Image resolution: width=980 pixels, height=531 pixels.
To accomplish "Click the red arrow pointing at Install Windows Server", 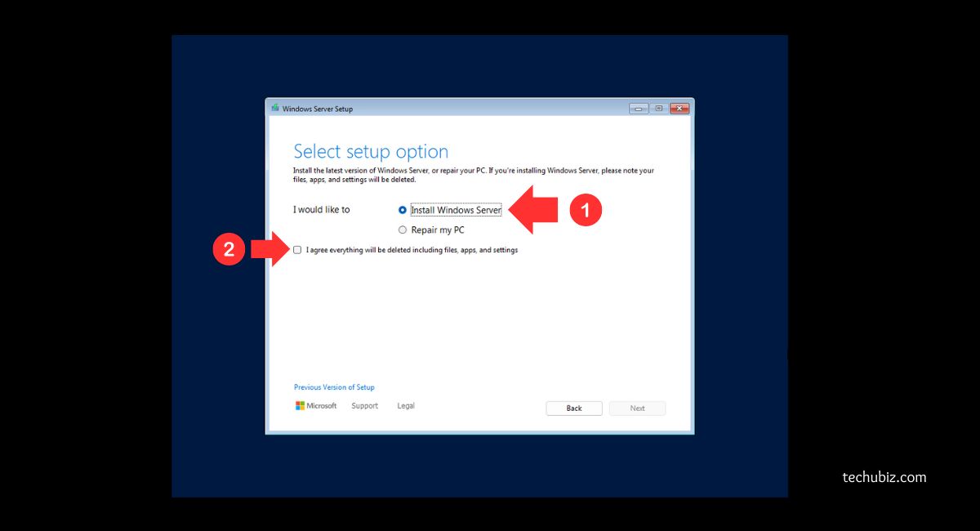I will tap(532, 210).
